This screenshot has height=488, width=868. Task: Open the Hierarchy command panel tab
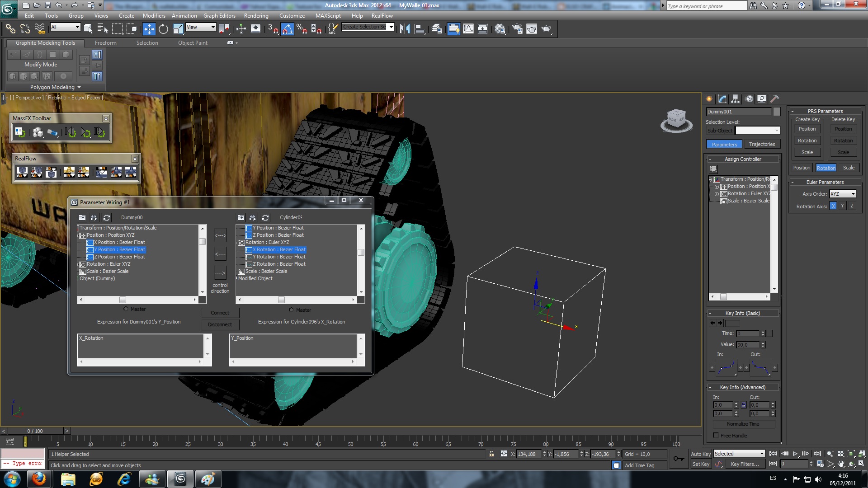click(736, 99)
